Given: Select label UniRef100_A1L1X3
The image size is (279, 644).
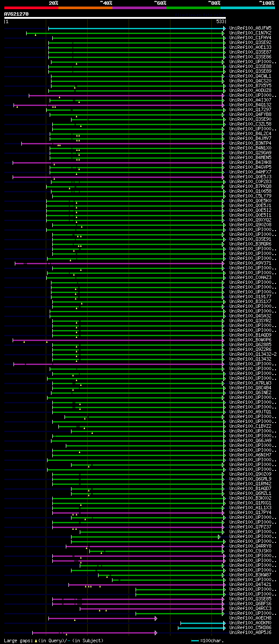Looking at the screenshot, I should point(250,508).
